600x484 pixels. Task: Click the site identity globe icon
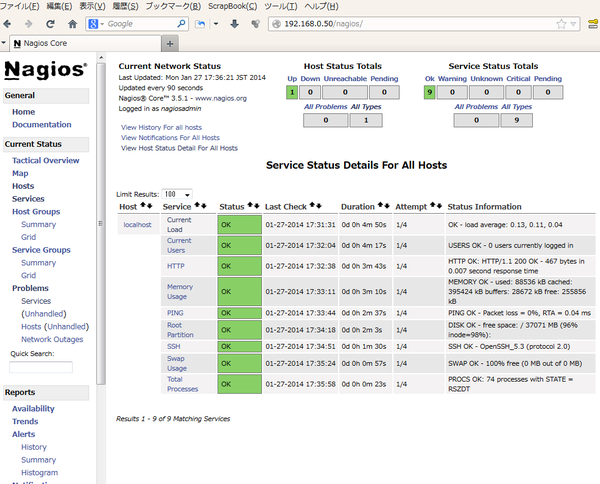pyautogui.click(x=276, y=24)
